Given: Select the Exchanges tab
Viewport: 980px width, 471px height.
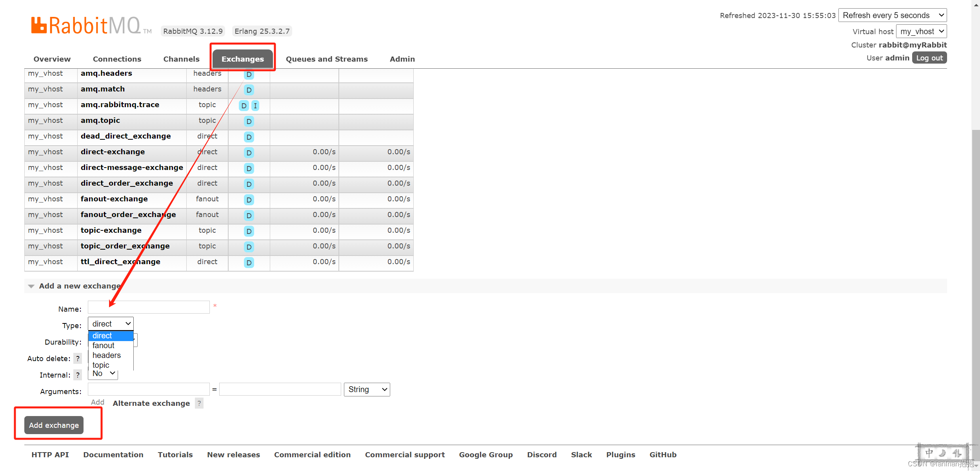Looking at the screenshot, I should pos(243,59).
